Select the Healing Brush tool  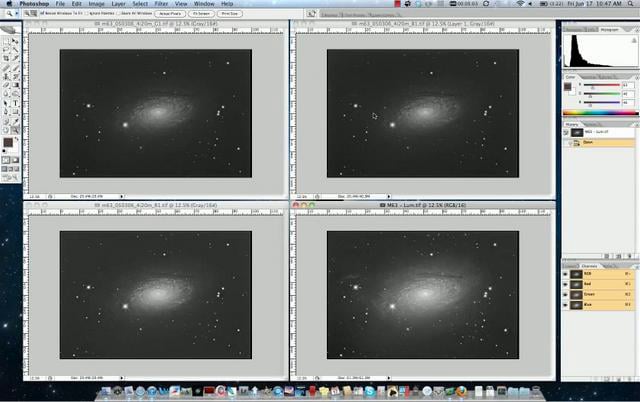6,68
